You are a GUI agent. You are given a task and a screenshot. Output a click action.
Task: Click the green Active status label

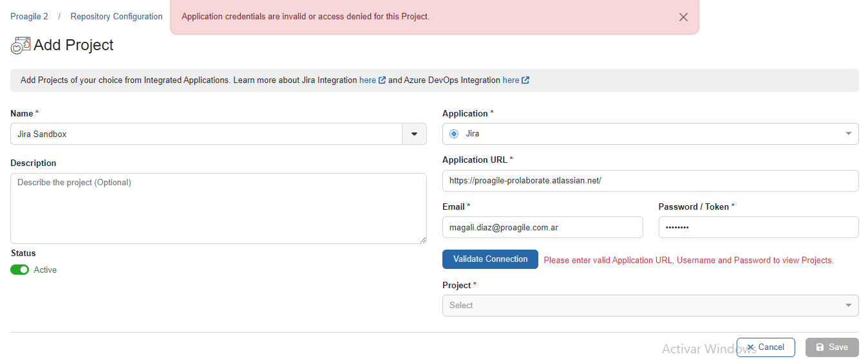click(x=45, y=270)
